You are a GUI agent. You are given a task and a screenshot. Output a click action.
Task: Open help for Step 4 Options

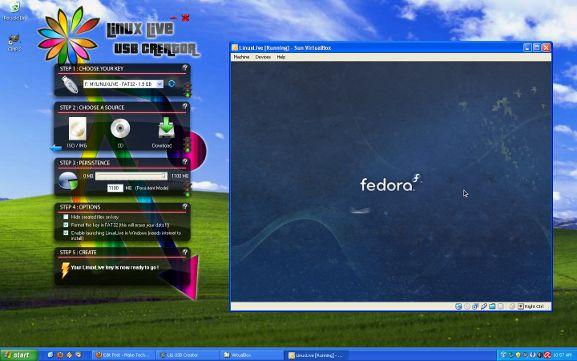[x=185, y=206]
